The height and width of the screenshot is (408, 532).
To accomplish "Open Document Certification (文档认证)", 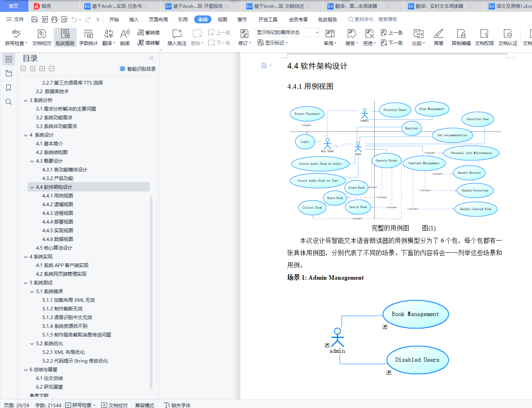I will click(x=508, y=38).
